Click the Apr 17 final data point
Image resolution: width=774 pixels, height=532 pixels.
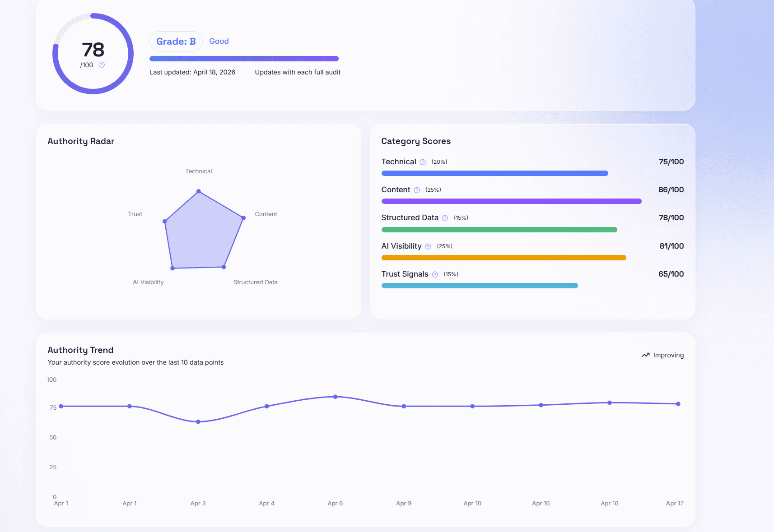pos(678,404)
